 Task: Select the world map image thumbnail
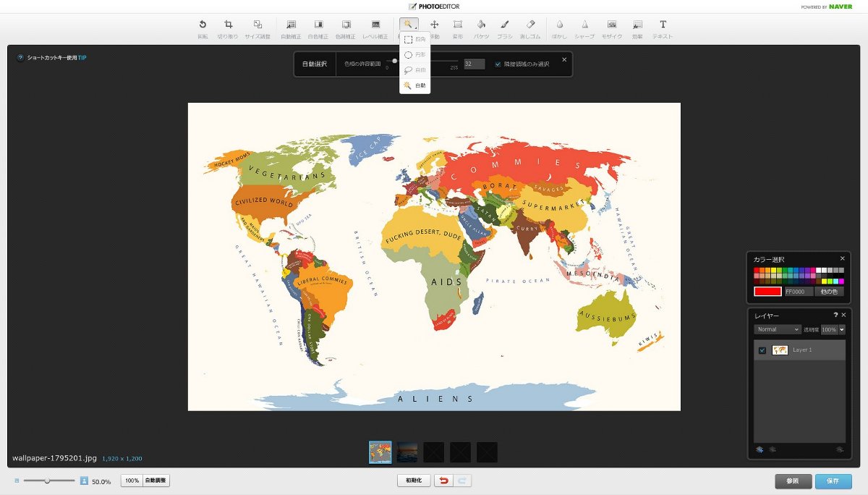coord(380,452)
